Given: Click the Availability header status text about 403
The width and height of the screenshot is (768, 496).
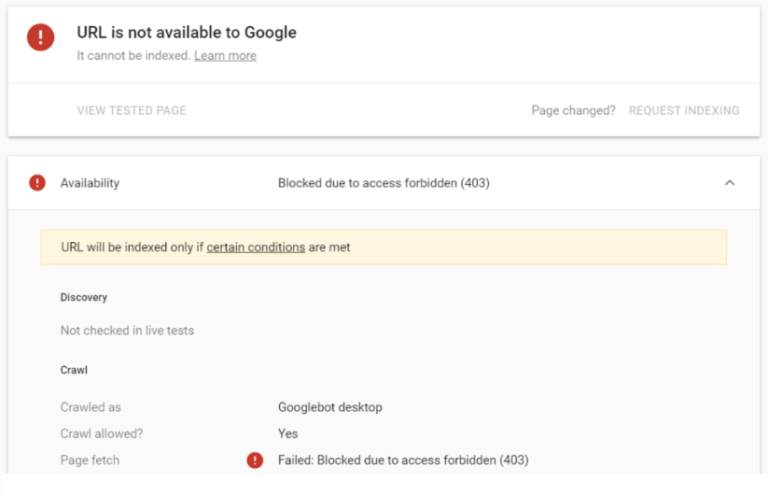Looking at the screenshot, I should tap(383, 183).
